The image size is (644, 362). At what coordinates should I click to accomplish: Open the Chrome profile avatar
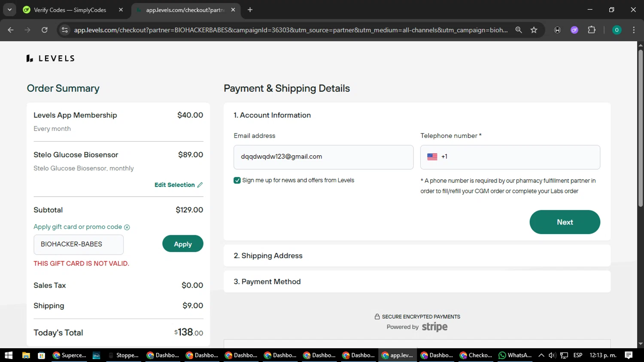pyautogui.click(x=617, y=30)
